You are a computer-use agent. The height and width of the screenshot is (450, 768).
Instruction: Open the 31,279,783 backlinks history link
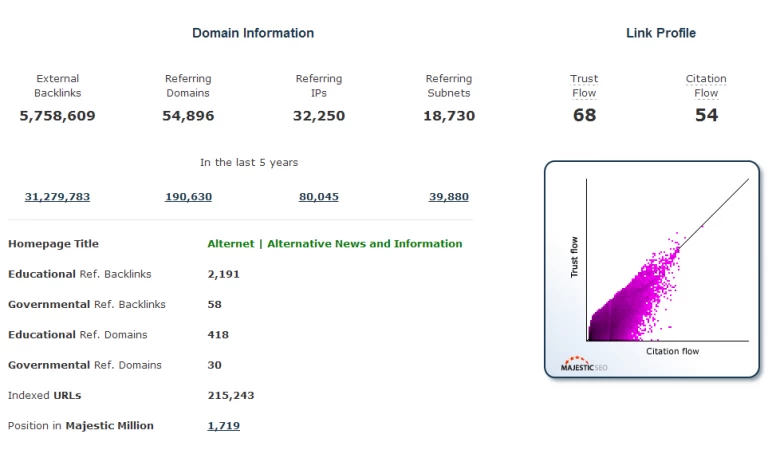[57, 197]
